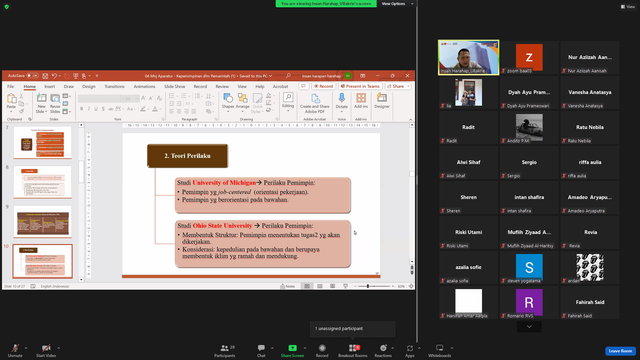
Task: Click Create and Share Adobe PDF icon
Action: coord(315,98)
